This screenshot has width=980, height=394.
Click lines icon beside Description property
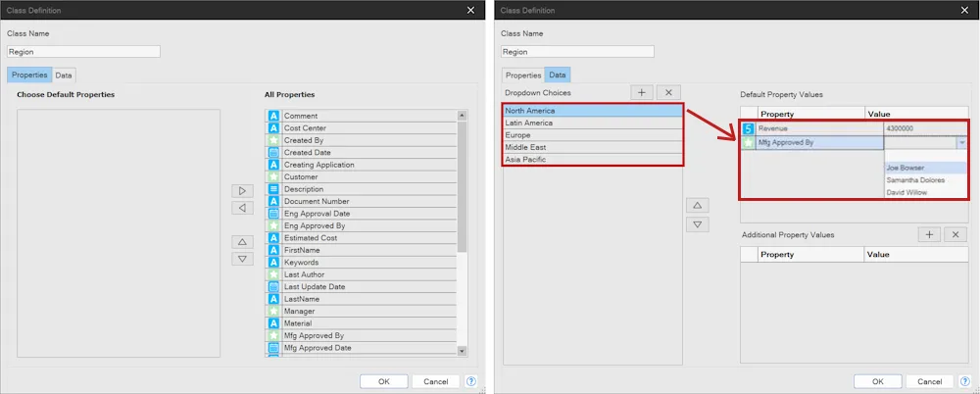click(273, 189)
